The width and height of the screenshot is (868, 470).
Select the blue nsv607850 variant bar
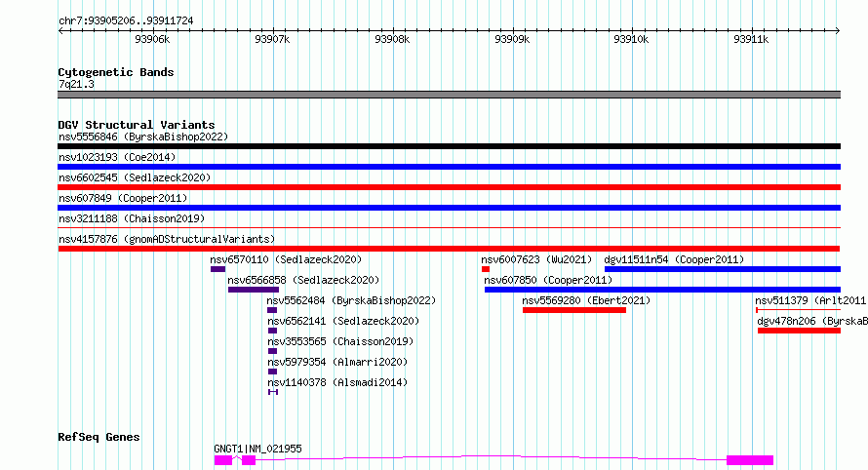[x=662, y=290]
